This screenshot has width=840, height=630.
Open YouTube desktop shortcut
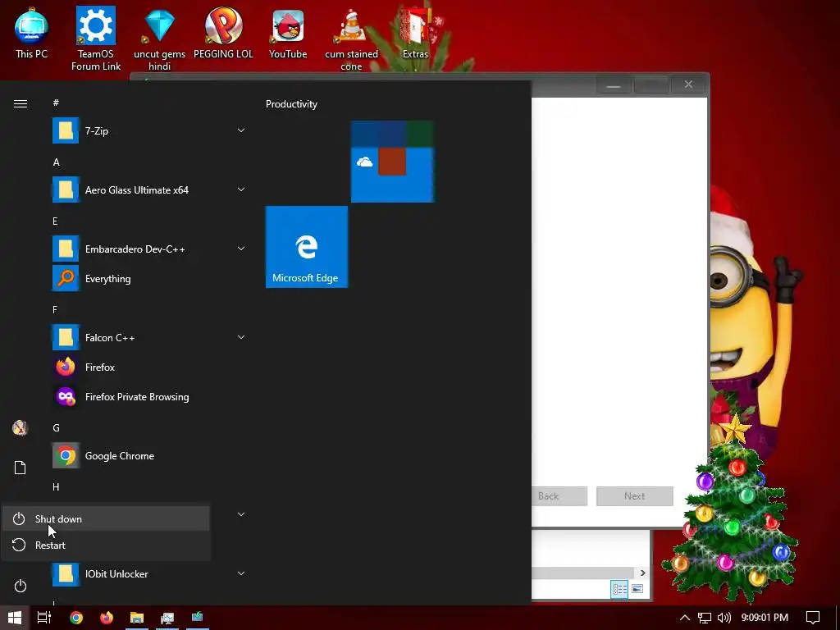point(288,33)
